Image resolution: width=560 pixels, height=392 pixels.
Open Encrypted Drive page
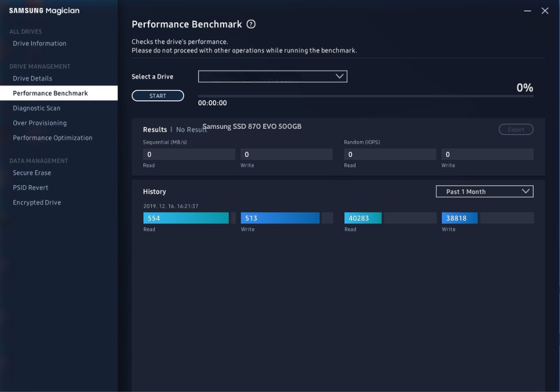click(37, 202)
